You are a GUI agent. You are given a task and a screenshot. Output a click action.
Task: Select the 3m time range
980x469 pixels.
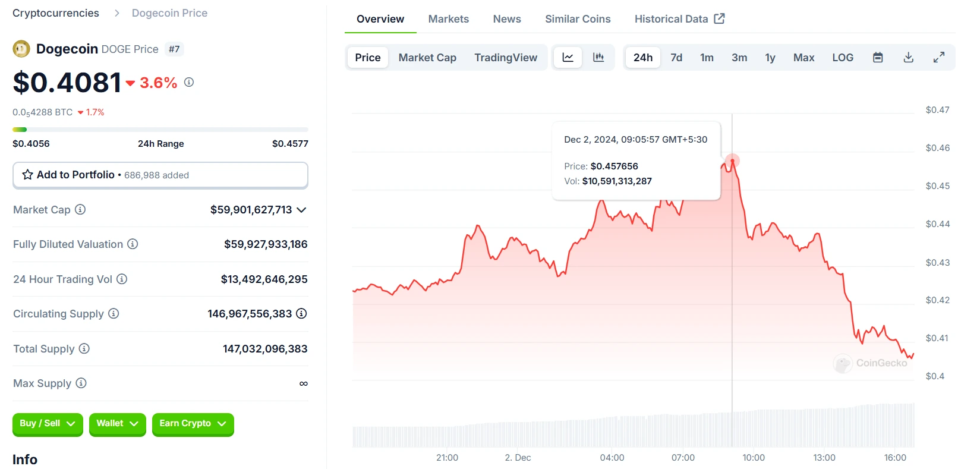739,58
